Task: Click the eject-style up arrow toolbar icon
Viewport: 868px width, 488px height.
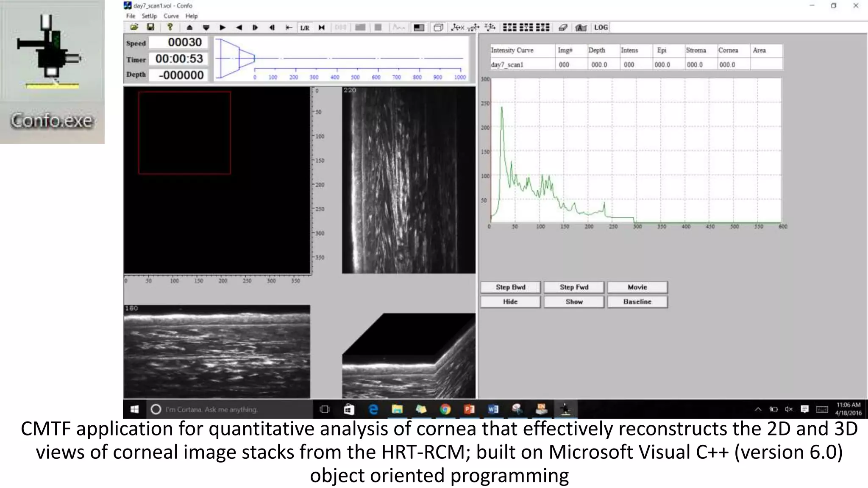Action: point(189,28)
